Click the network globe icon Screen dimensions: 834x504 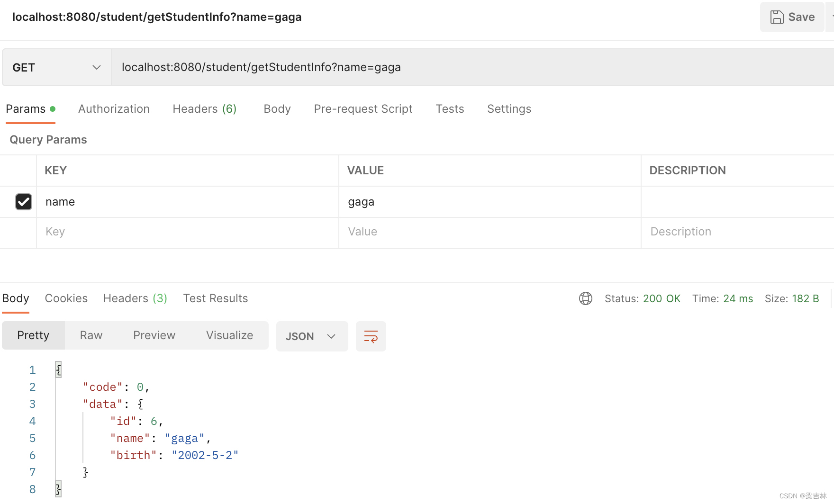click(x=586, y=298)
